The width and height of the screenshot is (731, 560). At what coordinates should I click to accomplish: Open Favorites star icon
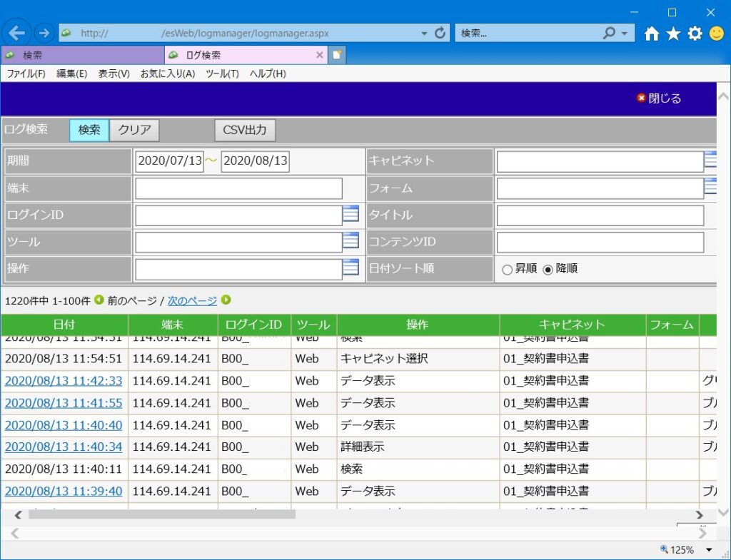point(672,34)
